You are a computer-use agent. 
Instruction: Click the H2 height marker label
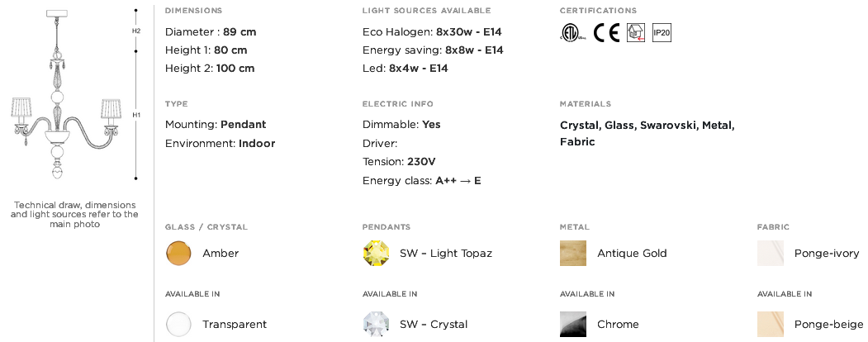(136, 31)
